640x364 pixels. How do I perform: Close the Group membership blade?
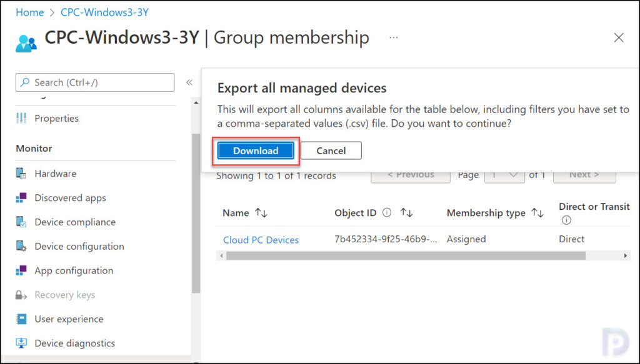[619, 37]
